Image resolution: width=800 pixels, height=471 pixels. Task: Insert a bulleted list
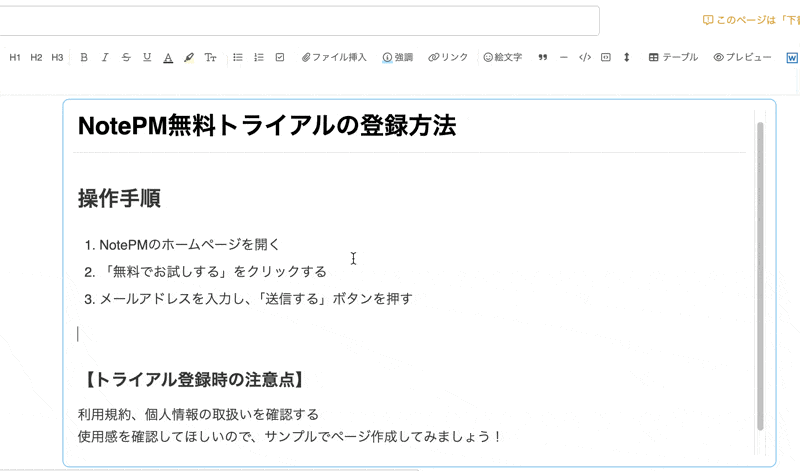[x=238, y=57]
